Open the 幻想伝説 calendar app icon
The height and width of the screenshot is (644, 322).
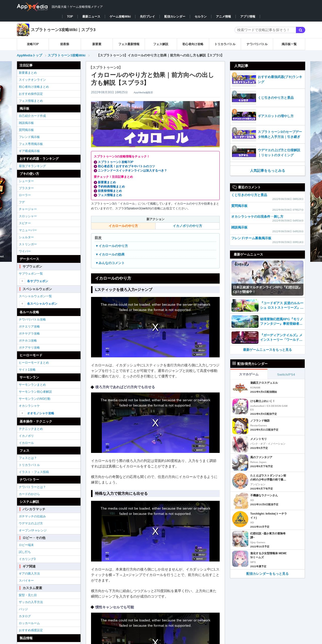tap(240, 539)
